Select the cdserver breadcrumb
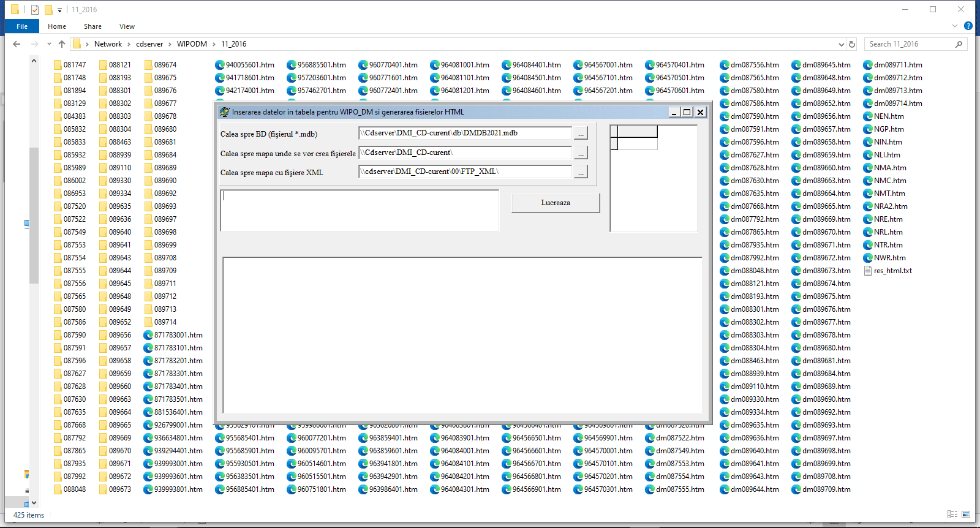This screenshot has height=528, width=980. click(x=149, y=44)
